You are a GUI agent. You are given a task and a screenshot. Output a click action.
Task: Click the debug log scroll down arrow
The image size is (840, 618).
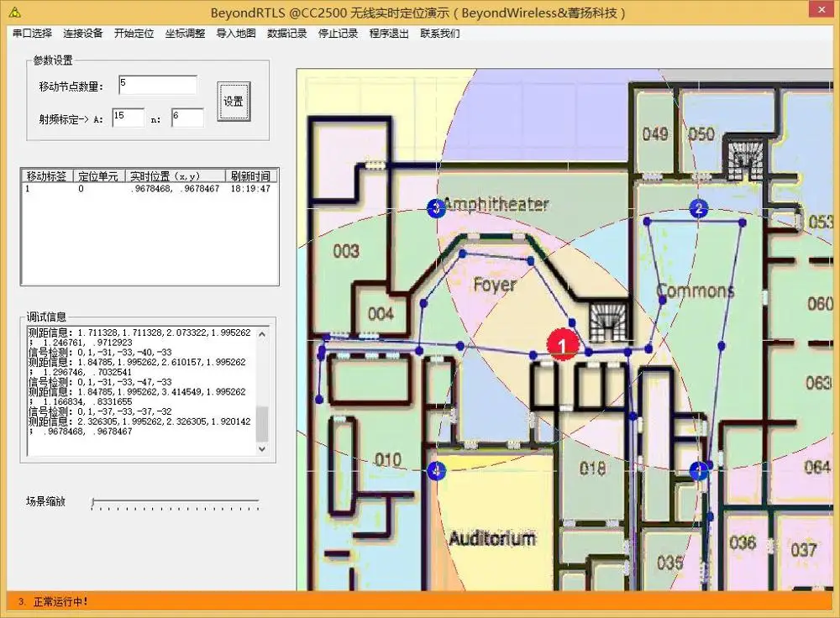click(262, 448)
